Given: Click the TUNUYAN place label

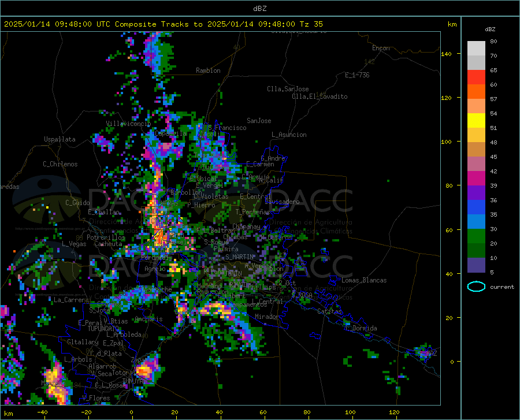Looking at the screenshot, I should click(134, 381).
